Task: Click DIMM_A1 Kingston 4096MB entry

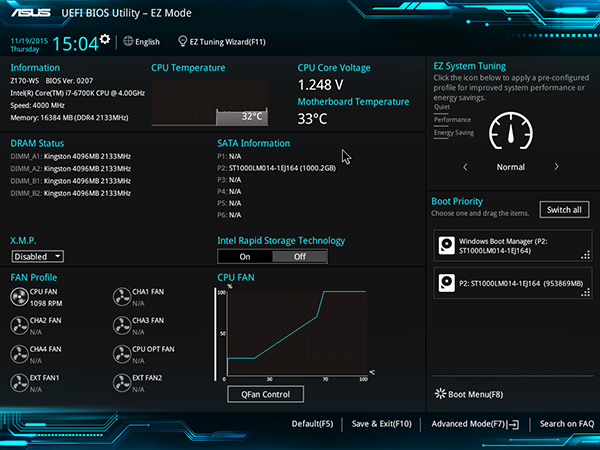Action: click(x=71, y=157)
